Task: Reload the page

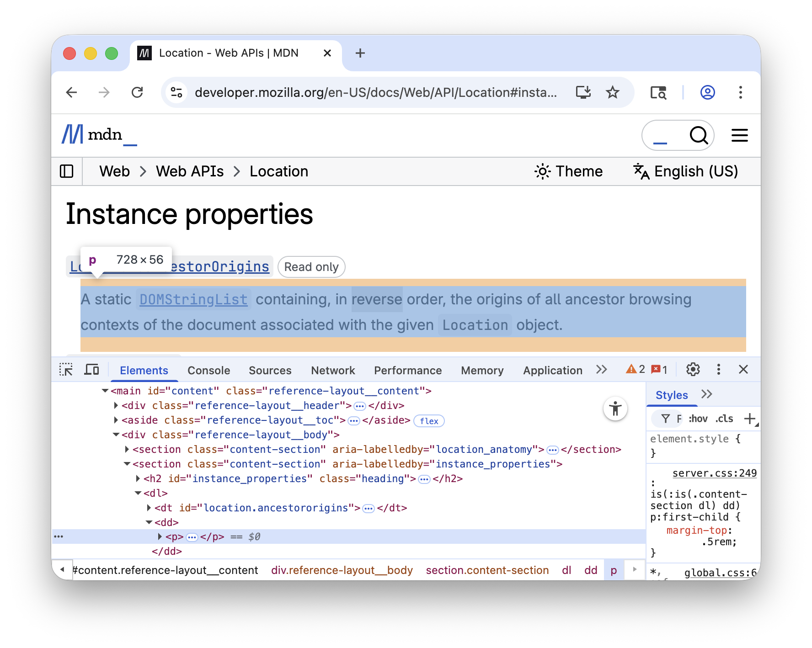Action: (137, 93)
